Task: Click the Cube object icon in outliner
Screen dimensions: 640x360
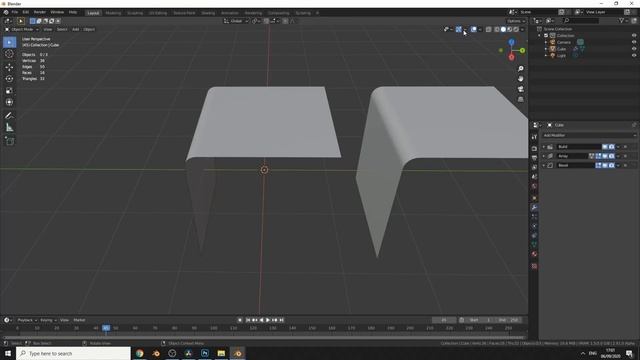Action: 553,49
